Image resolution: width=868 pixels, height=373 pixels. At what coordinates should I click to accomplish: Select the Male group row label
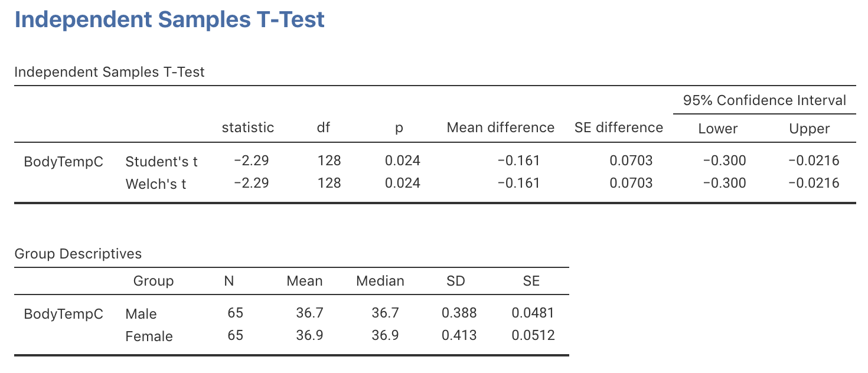141,314
